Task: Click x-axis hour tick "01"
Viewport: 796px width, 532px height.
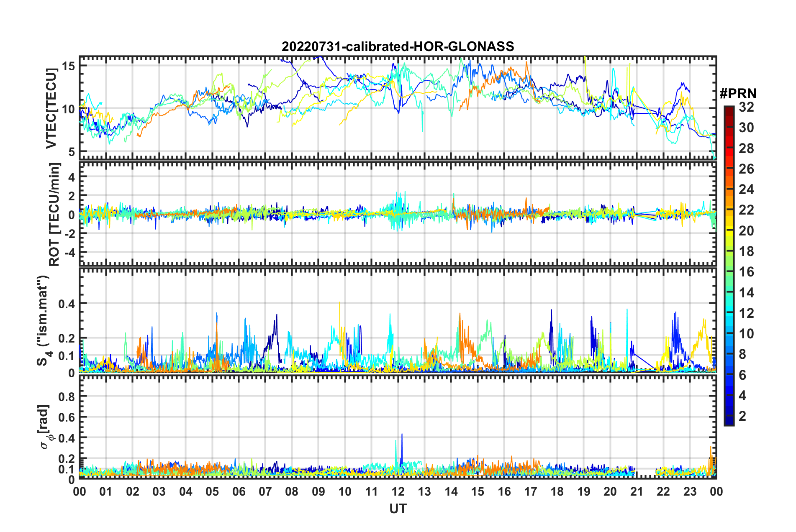Action: 106,491
